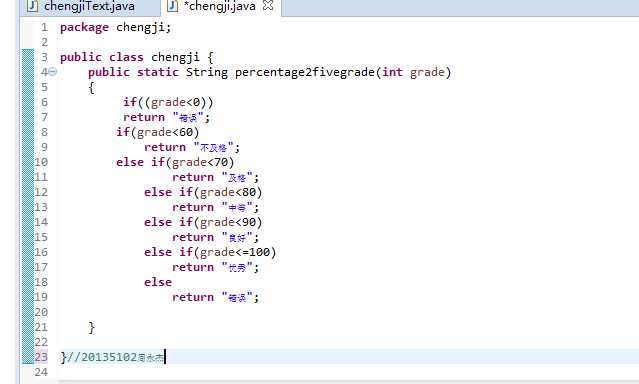The width and height of the screenshot is (639, 384).
Task: Click the closing brace on line 21
Action: [x=92, y=327]
